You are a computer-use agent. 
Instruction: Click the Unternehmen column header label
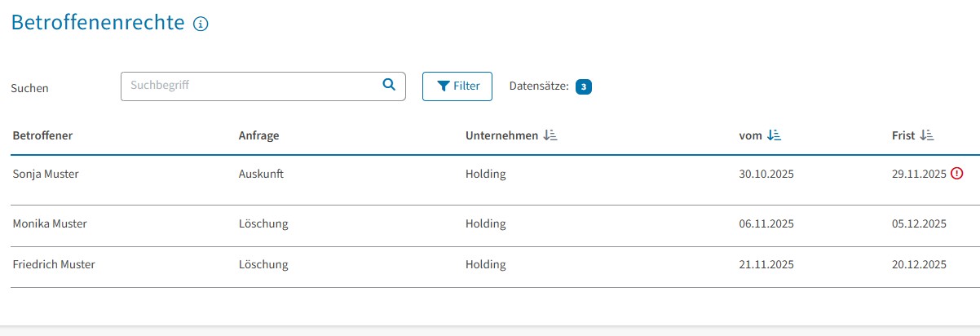pos(501,135)
